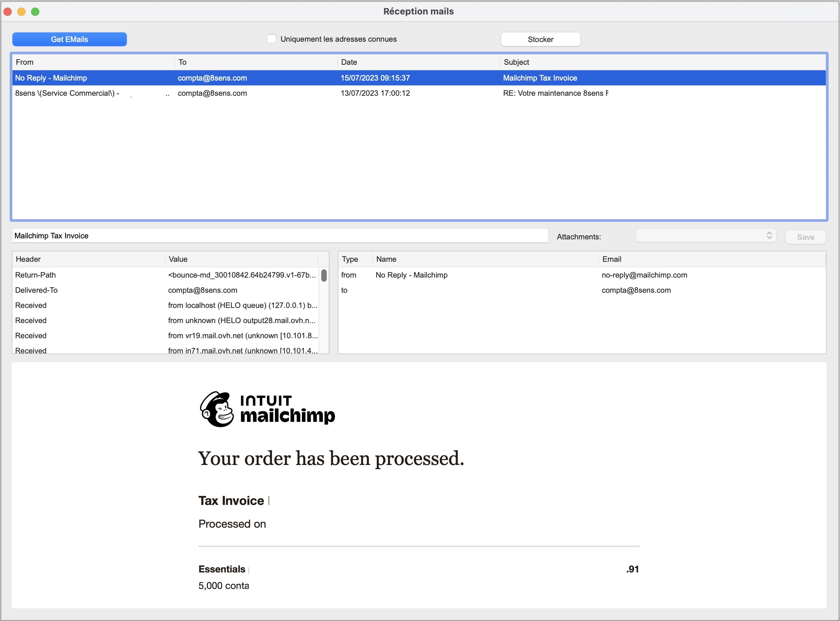
Task: Click the Get EMails button
Action: [70, 39]
